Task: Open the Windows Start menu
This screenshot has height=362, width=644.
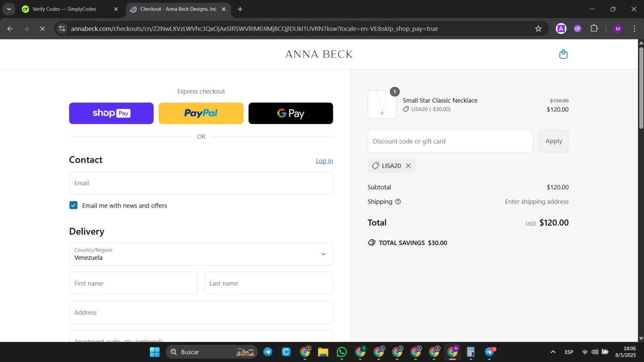Action: click(x=155, y=352)
